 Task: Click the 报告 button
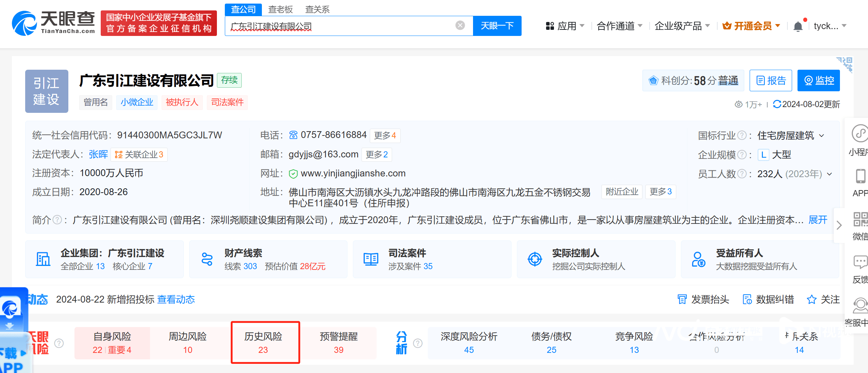pyautogui.click(x=771, y=80)
